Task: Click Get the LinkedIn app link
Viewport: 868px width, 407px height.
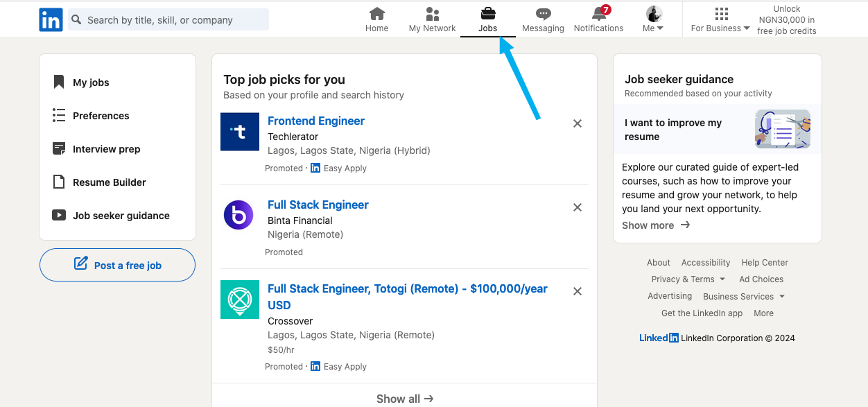Action: (702, 313)
